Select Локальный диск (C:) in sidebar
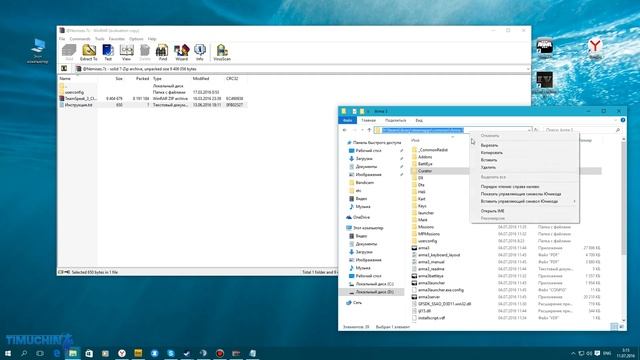 tap(374, 284)
